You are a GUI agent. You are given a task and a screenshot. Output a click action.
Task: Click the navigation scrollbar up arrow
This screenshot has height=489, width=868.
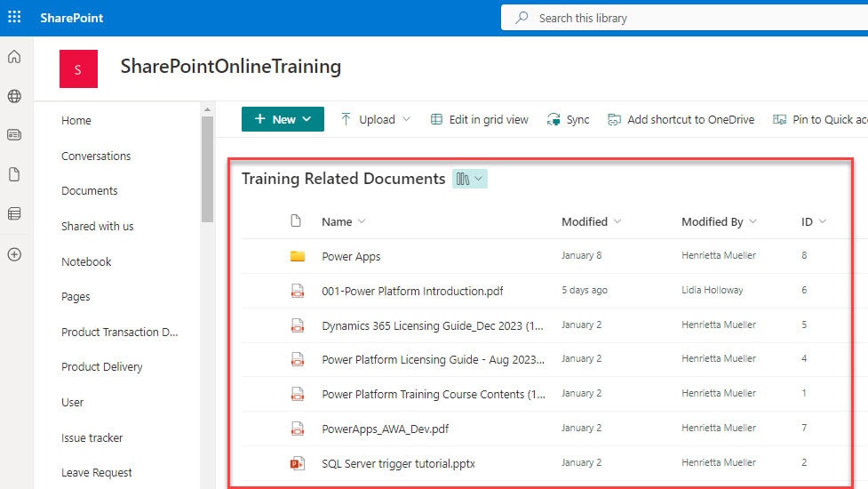point(208,109)
